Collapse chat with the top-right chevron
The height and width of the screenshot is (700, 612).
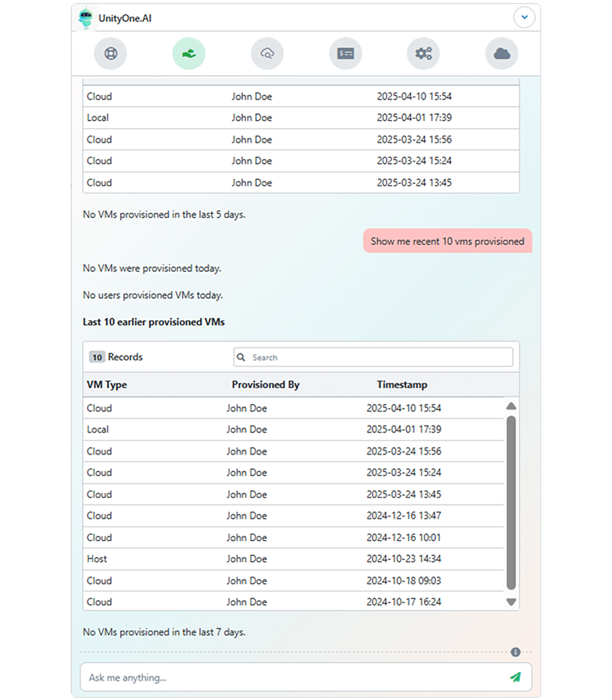click(524, 17)
